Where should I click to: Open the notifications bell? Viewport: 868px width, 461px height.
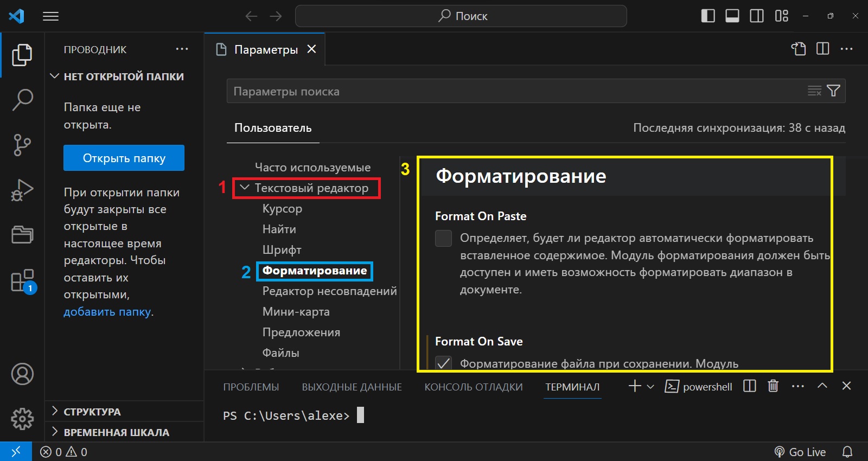[847, 452]
